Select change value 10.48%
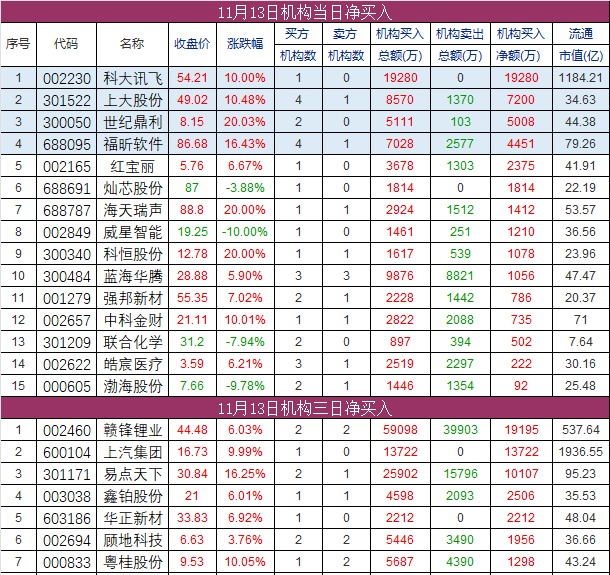Image resolution: width=610 pixels, height=575 pixels. [245, 100]
